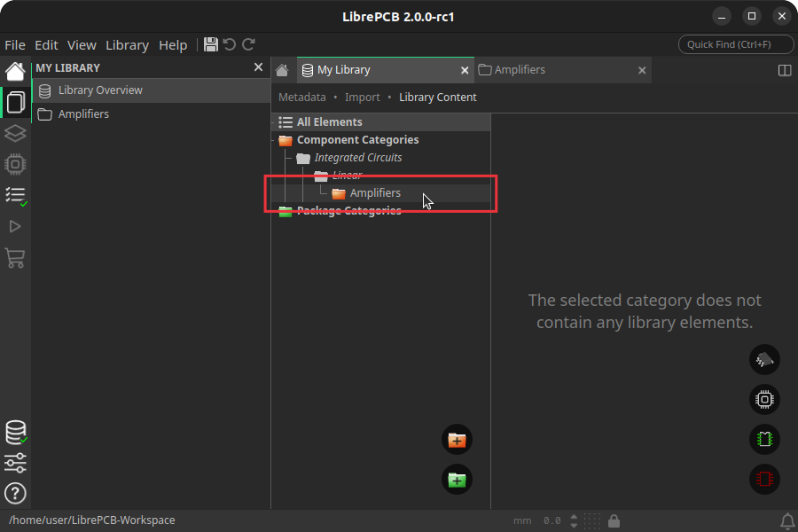The height and width of the screenshot is (532, 798).
Task: Toggle the grid lock in the status bar
Action: [x=613, y=520]
